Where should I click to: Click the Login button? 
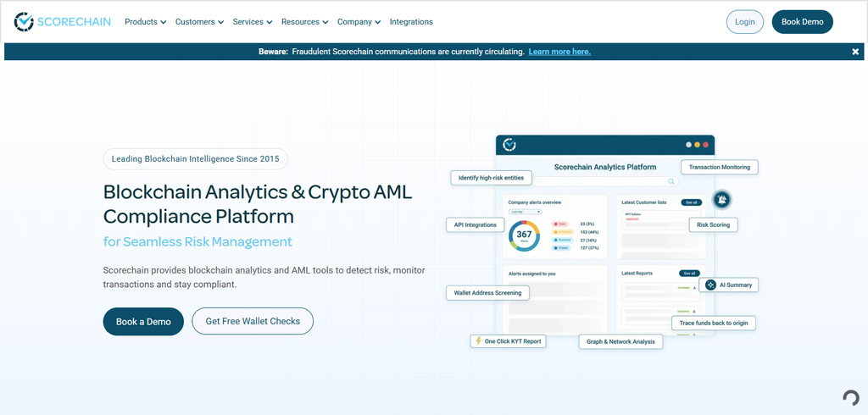[744, 22]
